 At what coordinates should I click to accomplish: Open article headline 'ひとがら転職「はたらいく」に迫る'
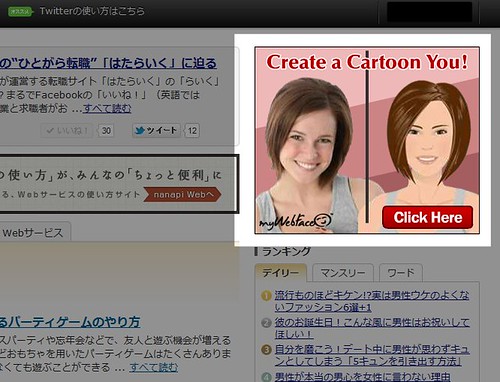pos(108,63)
